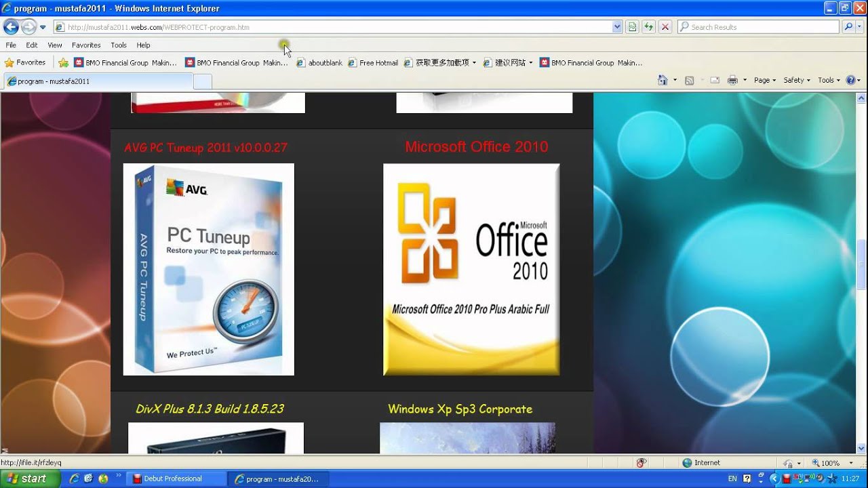This screenshot has height=488, width=868.
Task: Open the Safety command bar menu
Action: coord(797,80)
